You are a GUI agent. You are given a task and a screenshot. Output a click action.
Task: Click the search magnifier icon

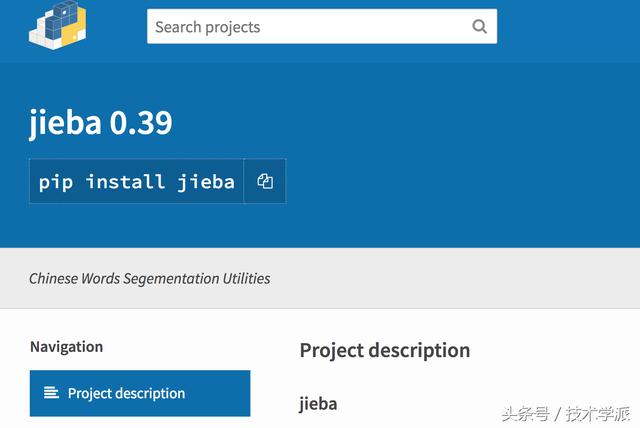pos(480,27)
